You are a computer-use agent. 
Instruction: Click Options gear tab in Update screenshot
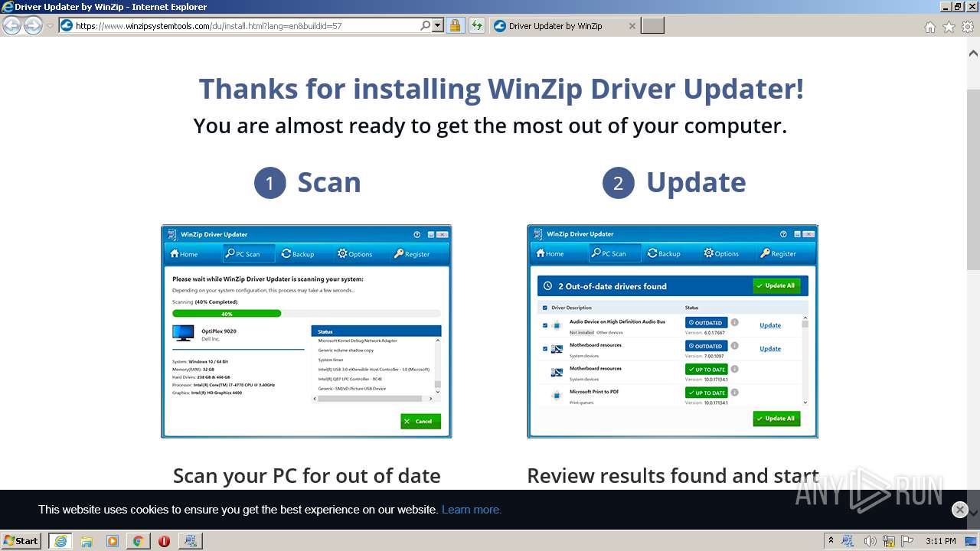(x=721, y=253)
